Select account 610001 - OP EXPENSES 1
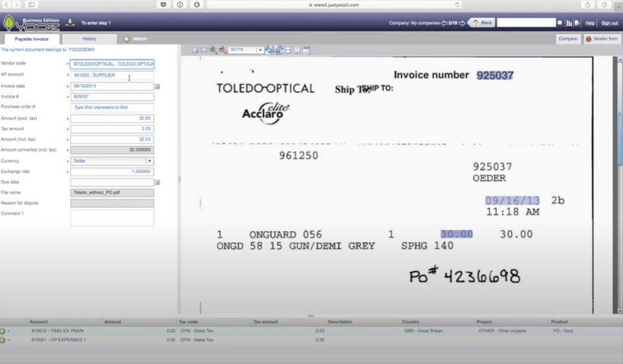The height and width of the screenshot is (364, 623). pos(59,340)
